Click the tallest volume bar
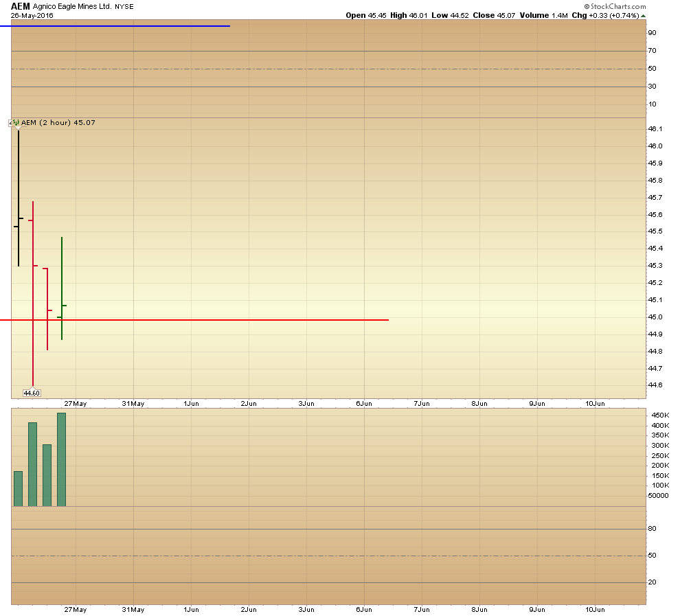 click(62, 459)
